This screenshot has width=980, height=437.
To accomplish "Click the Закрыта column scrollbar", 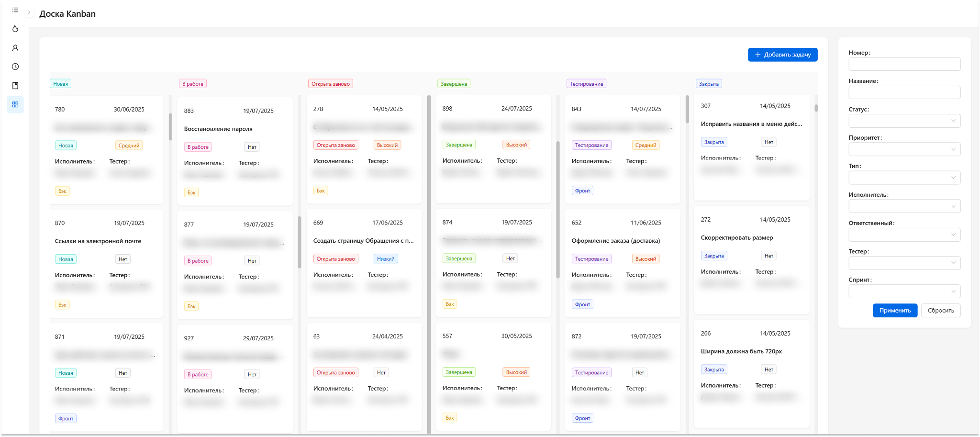I will point(816,108).
